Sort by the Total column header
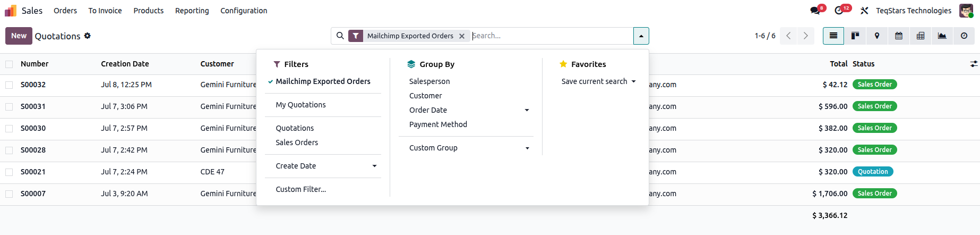 click(839, 64)
